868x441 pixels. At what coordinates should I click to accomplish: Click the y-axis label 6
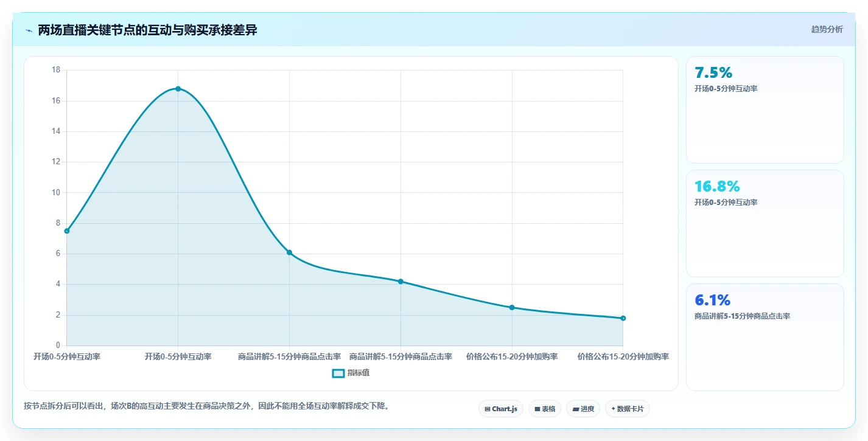click(x=58, y=254)
